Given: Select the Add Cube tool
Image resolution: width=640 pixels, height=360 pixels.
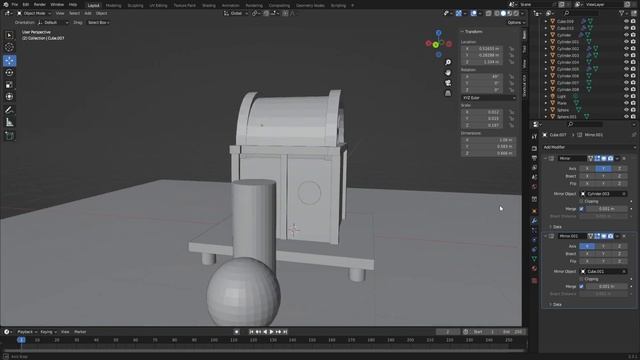Looking at the screenshot, I should click(9, 136).
